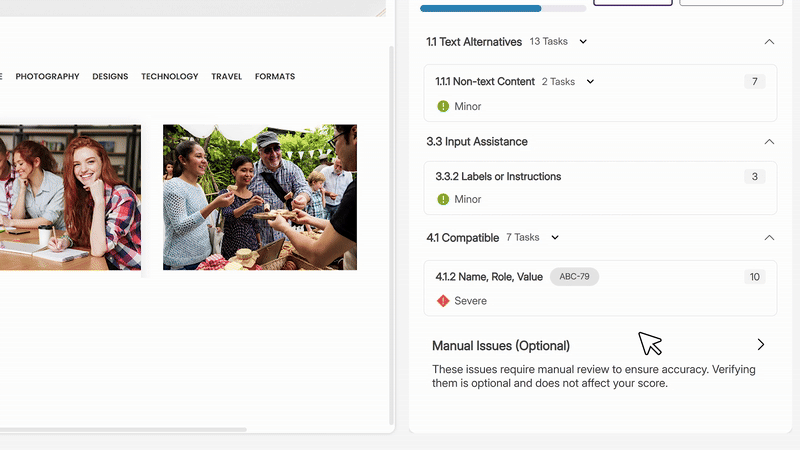800x450 pixels.
Task: Click the Minor severity icon under Labels or Instructions
Action: point(443,199)
